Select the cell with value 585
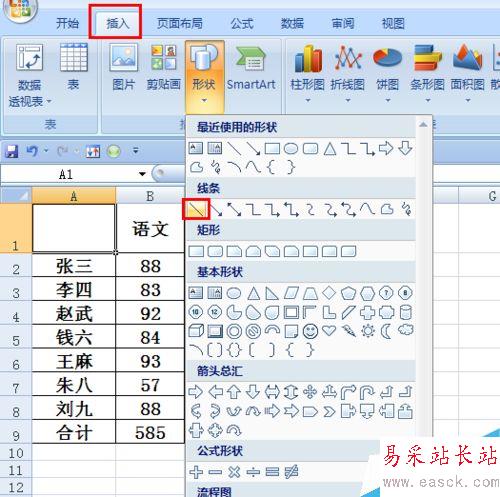 150,432
